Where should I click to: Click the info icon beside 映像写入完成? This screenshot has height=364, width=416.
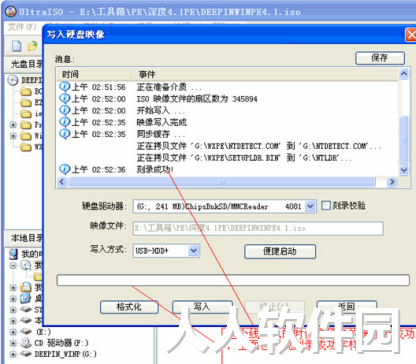pos(64,122)
